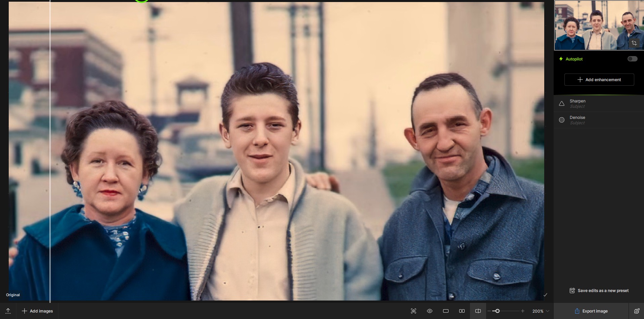644x319 pixels.
Task: Click the checkmark at the image's bottom-right
Action: (545, 295)
